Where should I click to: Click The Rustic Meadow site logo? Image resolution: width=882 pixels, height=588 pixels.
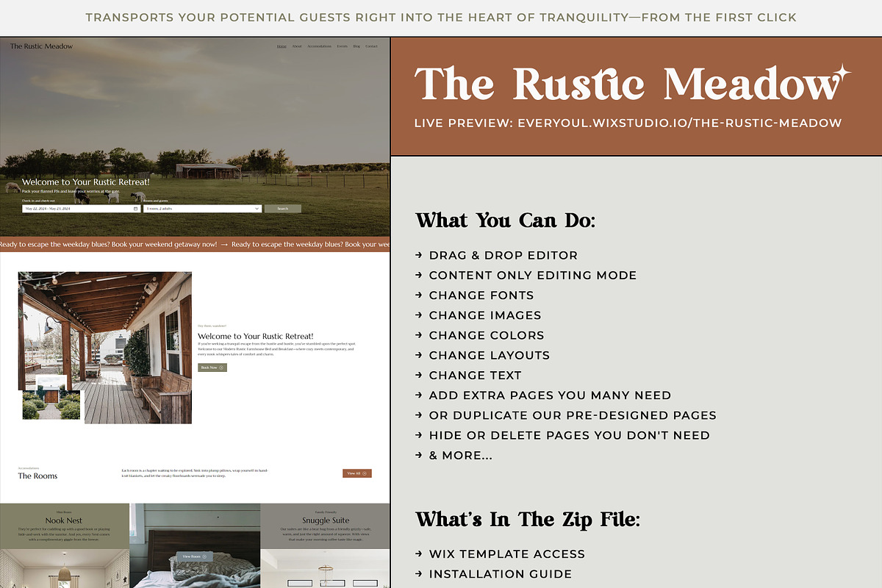(41, 46)
